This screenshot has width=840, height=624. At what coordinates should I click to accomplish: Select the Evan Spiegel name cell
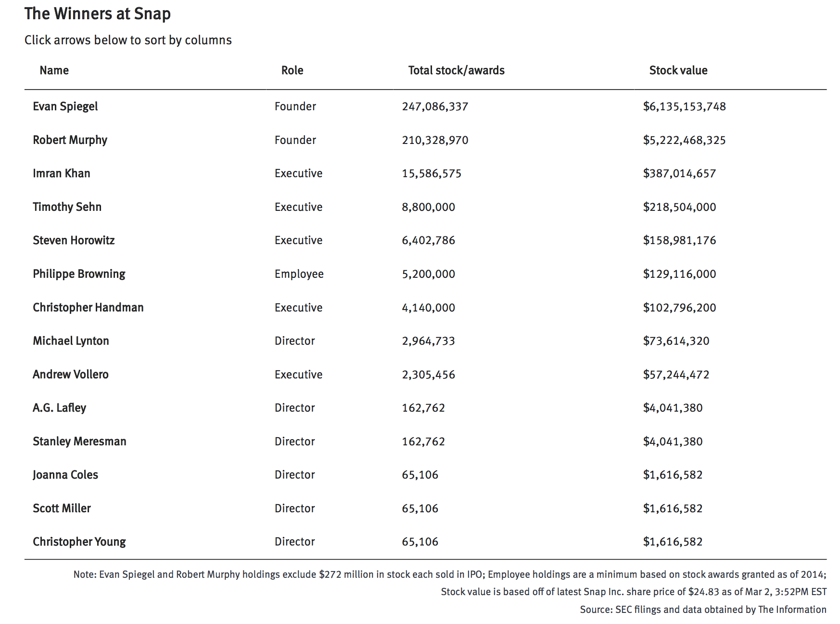point(65,106)
